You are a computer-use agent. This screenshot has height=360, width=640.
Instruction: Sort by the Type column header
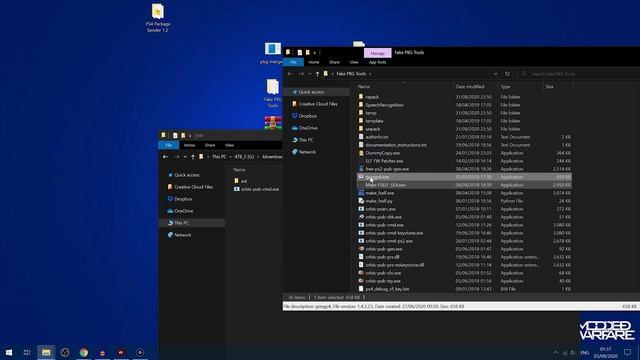pos(505,87)
